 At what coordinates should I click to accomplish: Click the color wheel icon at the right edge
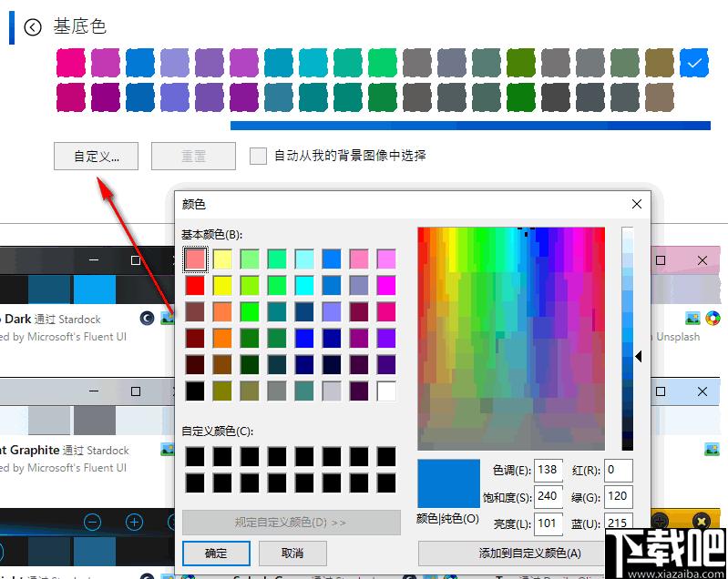[x=713, y=319]
